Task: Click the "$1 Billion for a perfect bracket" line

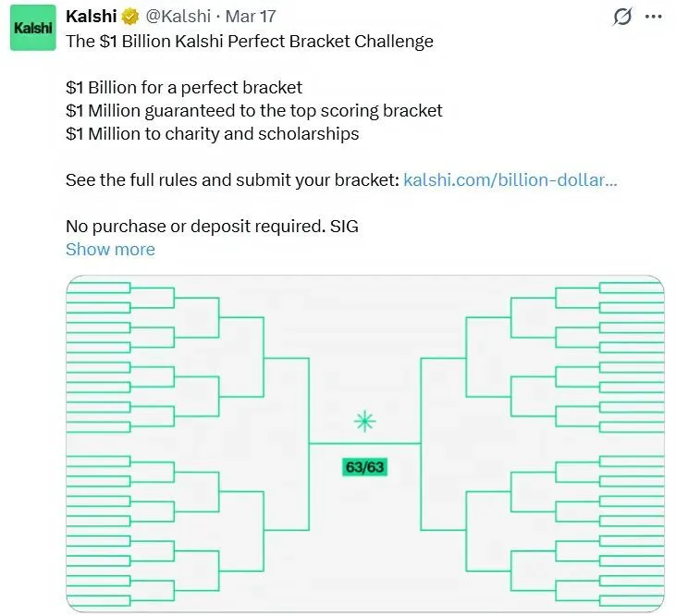Action: 184,88
